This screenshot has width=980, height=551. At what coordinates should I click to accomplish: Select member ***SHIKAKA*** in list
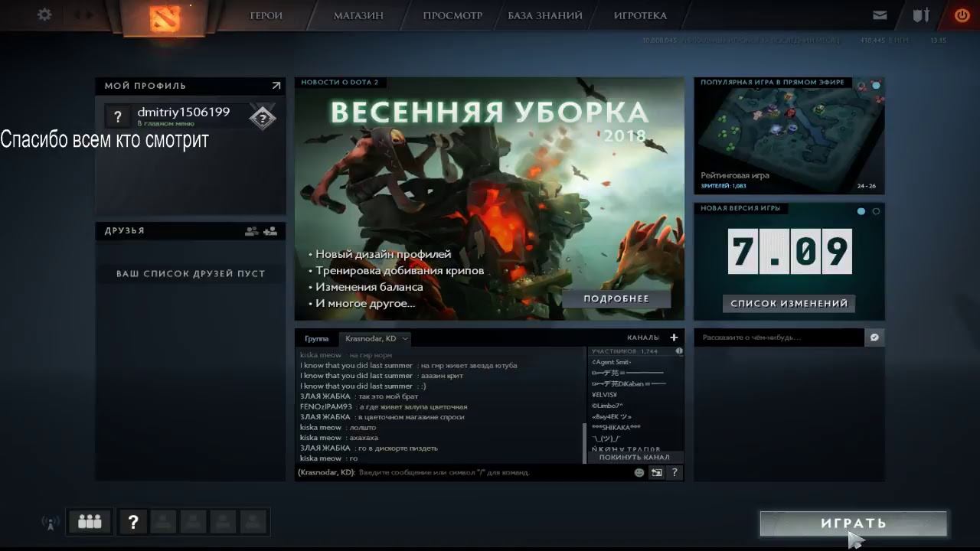tap(616, 428)
